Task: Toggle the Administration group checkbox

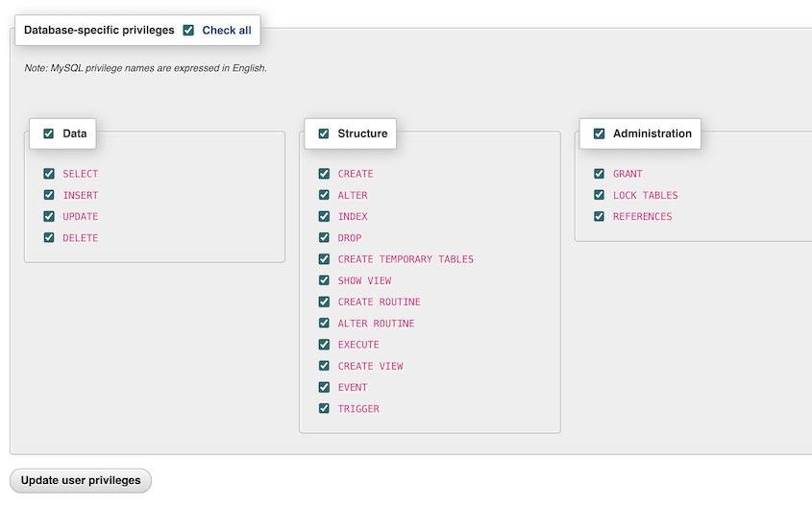Action: 600,133
